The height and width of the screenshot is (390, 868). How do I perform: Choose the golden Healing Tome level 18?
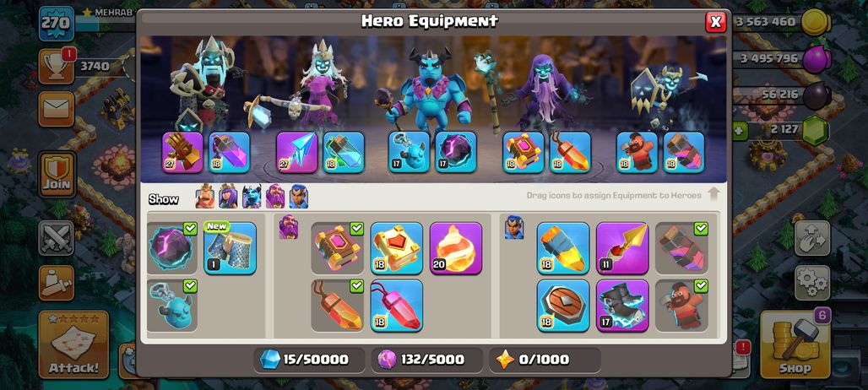[x=396, y=248]
